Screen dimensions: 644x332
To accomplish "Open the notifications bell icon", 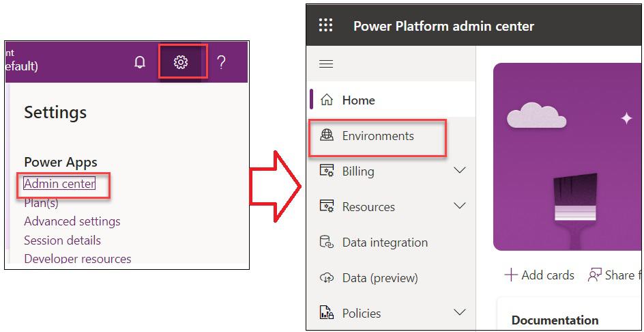I will [x=140, y=63].
